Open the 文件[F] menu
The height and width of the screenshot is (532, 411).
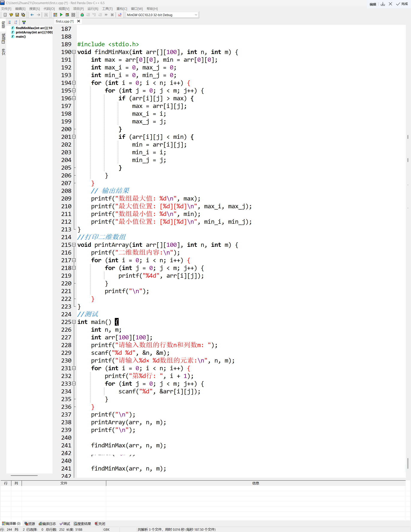pyautogui.click(x=6, y=9)
